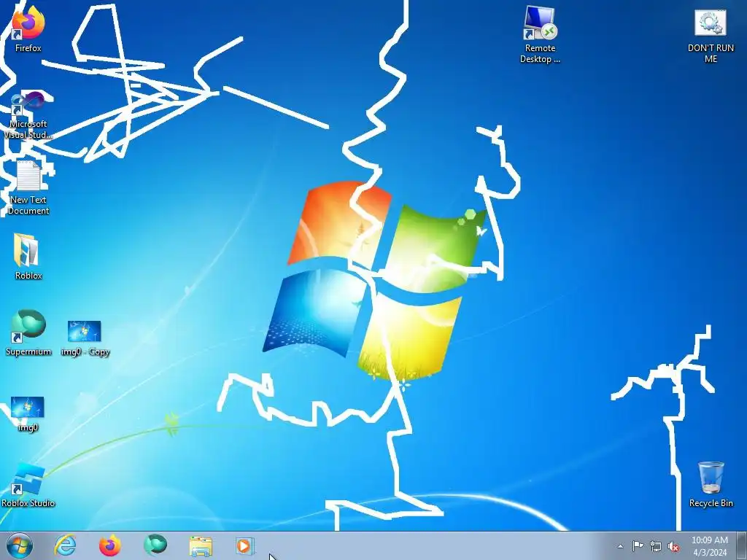Click the Show desktop button at taskbar end

pyautogui.click(x=741, y=545)
